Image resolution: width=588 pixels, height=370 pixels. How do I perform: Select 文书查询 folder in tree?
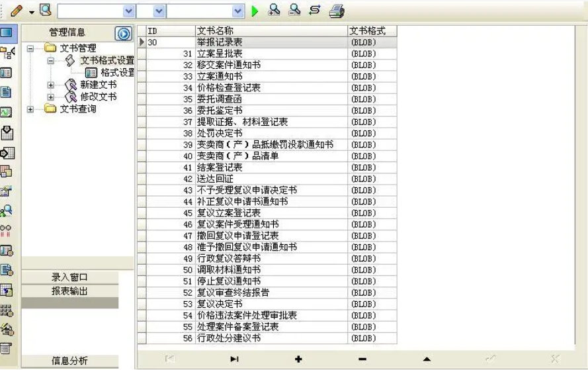[78, 109]
